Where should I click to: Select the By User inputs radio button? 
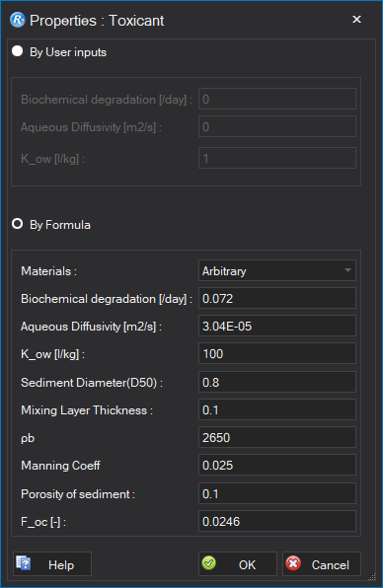coord(17,51)
